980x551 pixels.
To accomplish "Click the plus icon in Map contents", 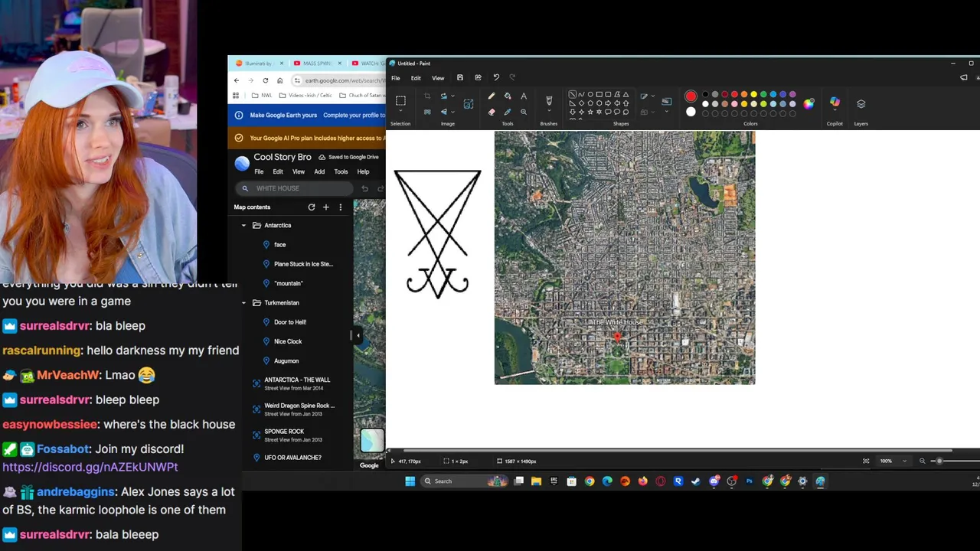I will coord(326,207).
